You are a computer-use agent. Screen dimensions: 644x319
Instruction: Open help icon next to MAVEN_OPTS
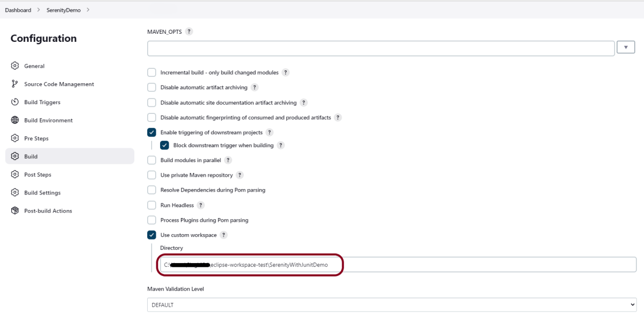click(x=189, y=32)
